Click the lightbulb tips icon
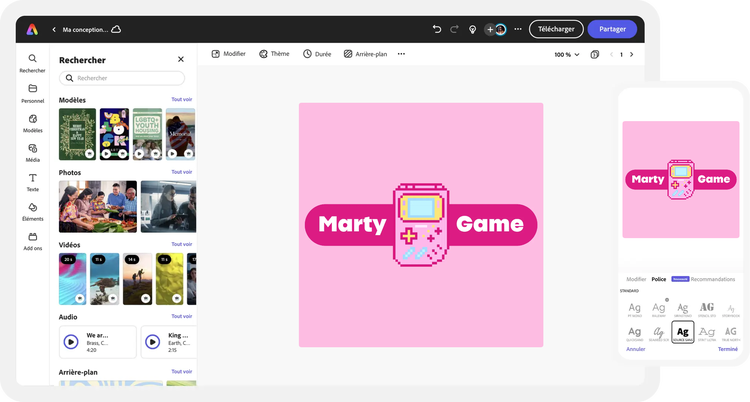This screenshot has height=402, width=750. click(472, 29)
